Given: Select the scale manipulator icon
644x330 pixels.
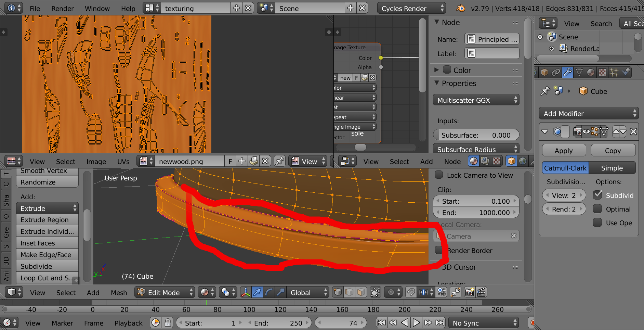Looking at the screenshot, I should 280,292.
